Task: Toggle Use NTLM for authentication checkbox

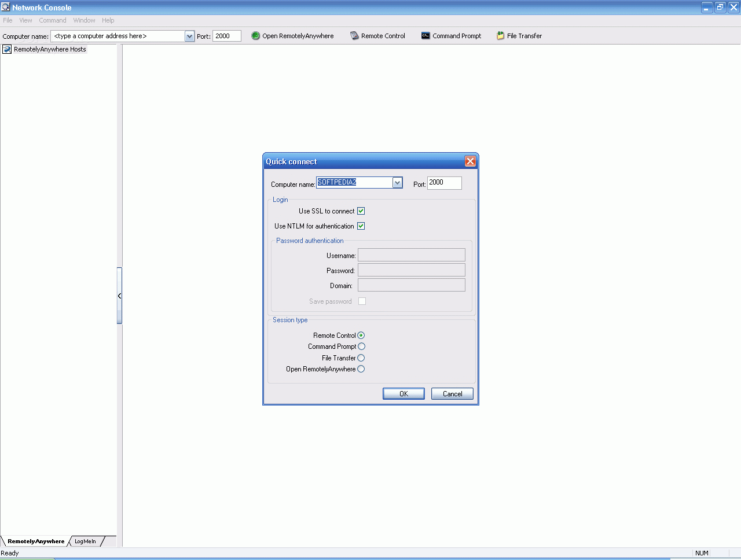Action: (361, 226)
